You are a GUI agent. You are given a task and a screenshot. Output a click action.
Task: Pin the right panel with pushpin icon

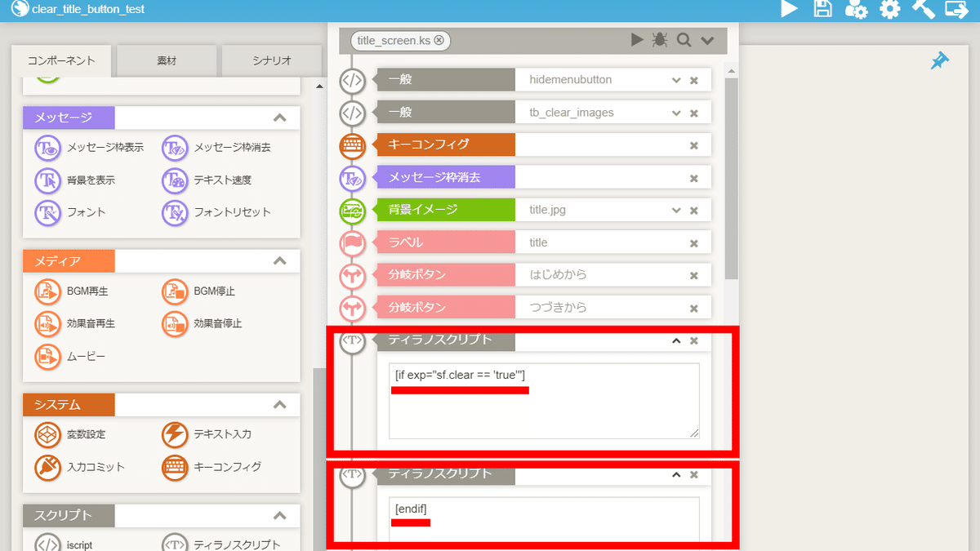940,60
